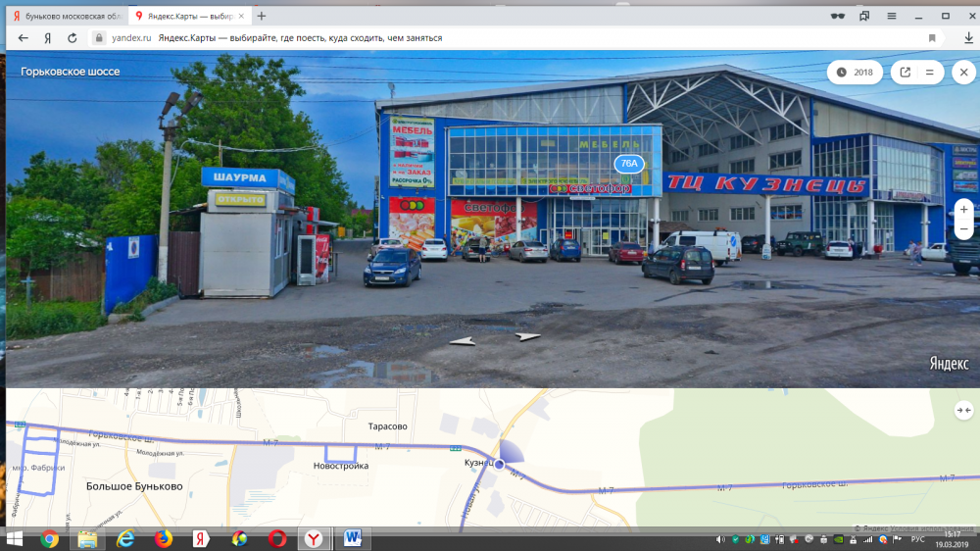
Task: Zoom out the panorama with minus
Action: tap(964, 229)
